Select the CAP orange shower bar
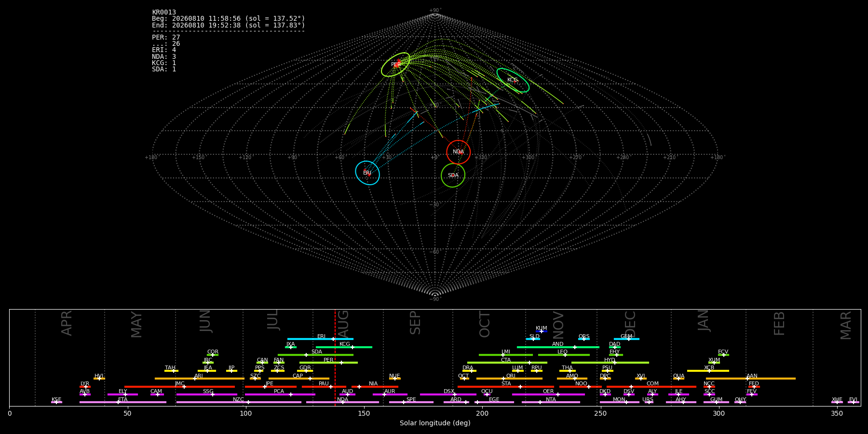This screenshot has height=434, width=868. (299, 379)
